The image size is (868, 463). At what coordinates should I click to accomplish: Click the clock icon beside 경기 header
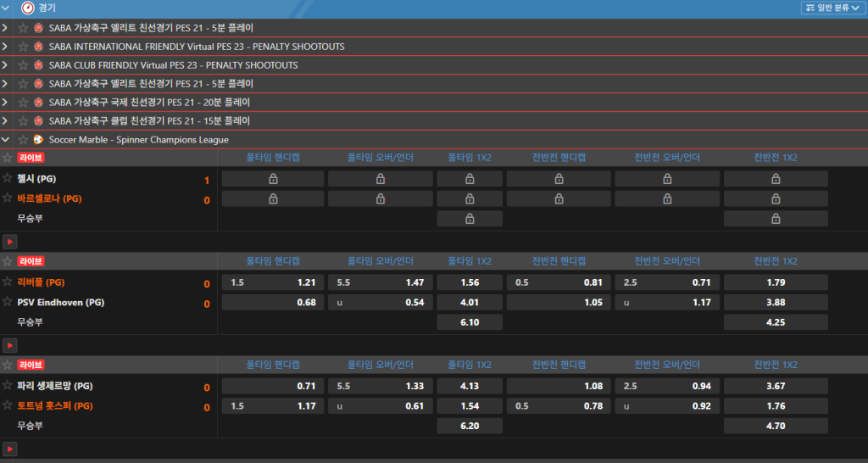(x=28, y=8)
